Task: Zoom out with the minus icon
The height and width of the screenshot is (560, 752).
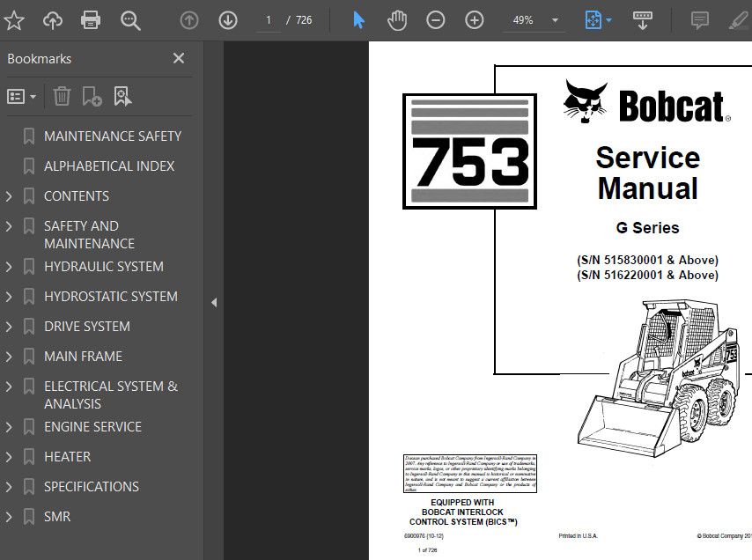Action: 436,20
